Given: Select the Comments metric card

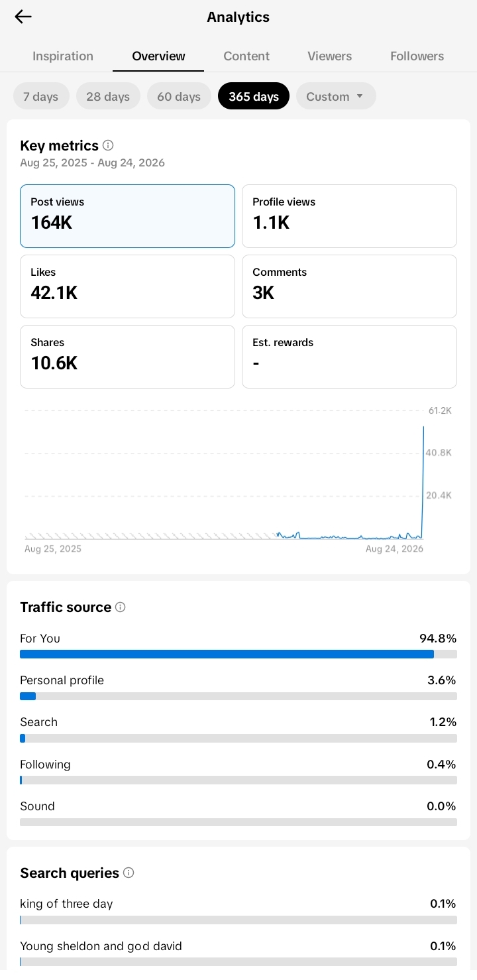Looking at the screenshot, I should 349,286.
